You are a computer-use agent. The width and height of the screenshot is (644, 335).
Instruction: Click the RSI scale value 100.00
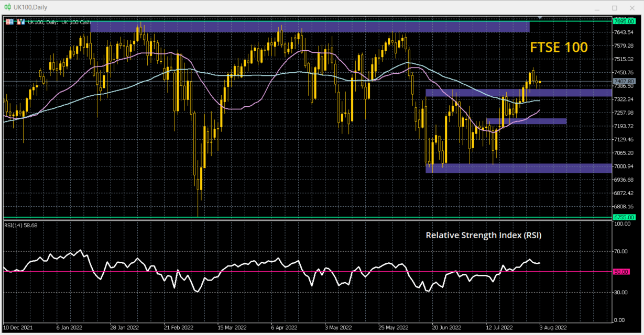(622, 224)
